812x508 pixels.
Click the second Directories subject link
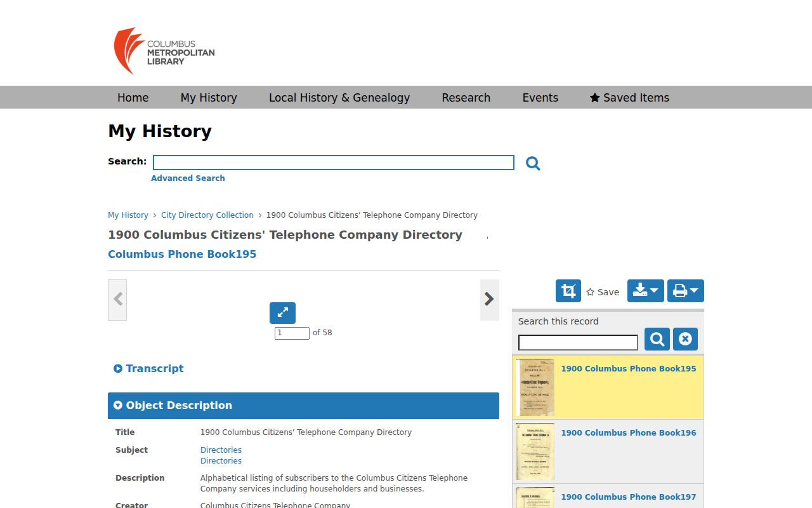point(221,461)
